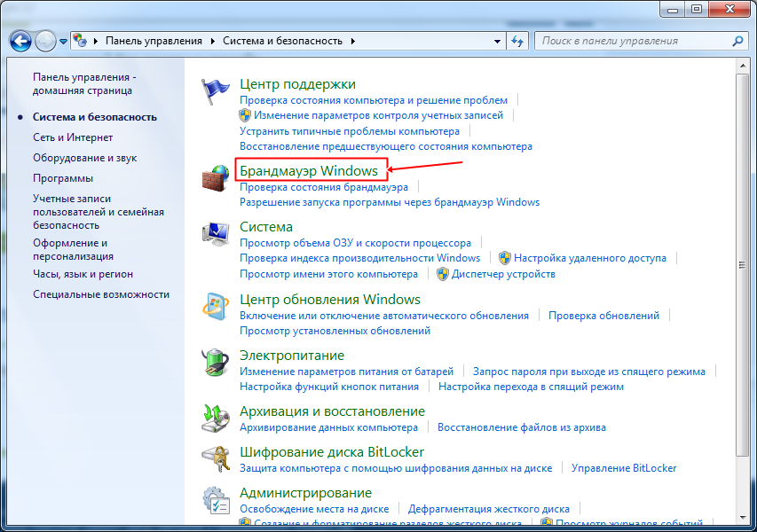Open Центр обновления Windows heading
Screen dimensions: 757x532
(330, 299)
